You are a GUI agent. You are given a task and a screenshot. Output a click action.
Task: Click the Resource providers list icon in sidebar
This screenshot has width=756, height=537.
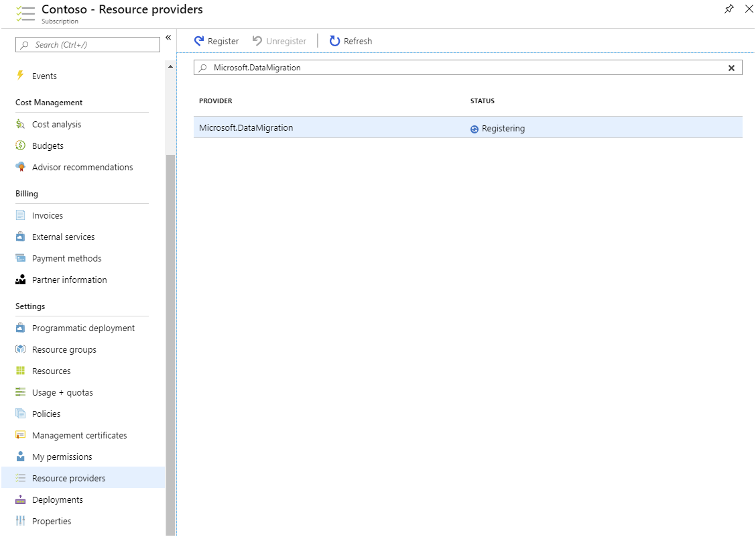tap(20, 478)
